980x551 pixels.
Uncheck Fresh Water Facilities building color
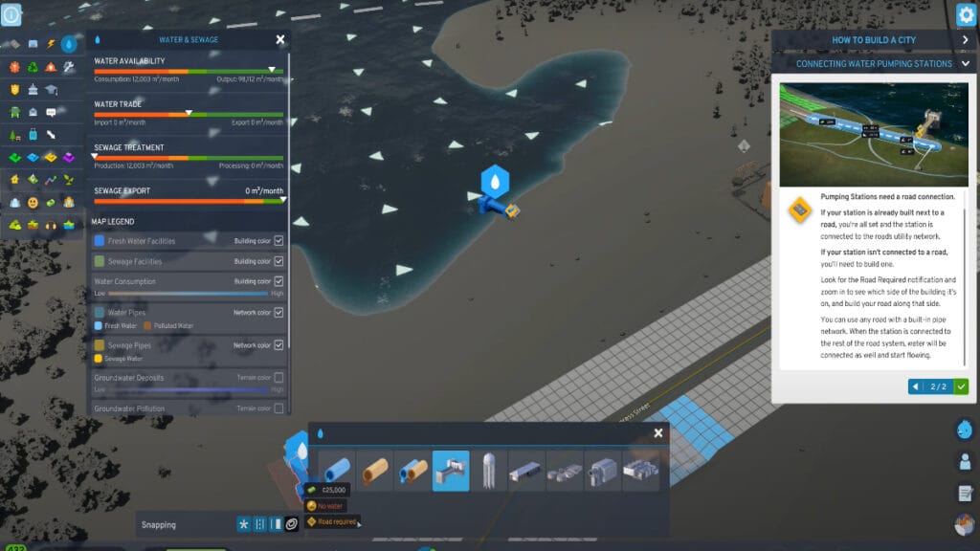click(278, 241)
